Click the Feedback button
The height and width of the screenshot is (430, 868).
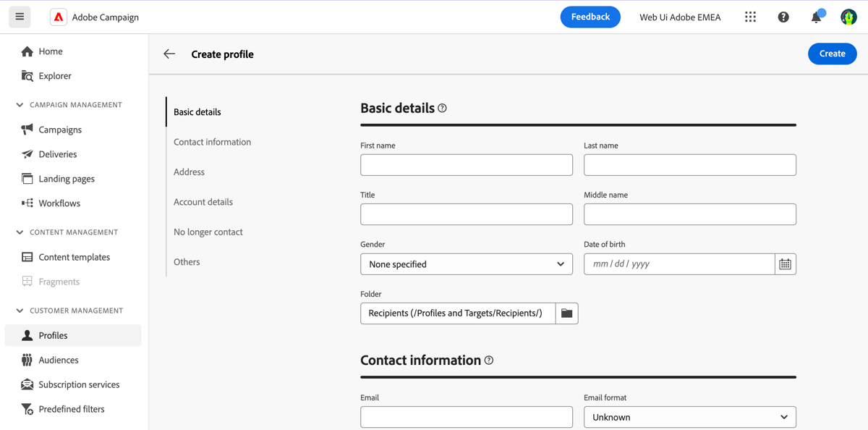(590, 17)
